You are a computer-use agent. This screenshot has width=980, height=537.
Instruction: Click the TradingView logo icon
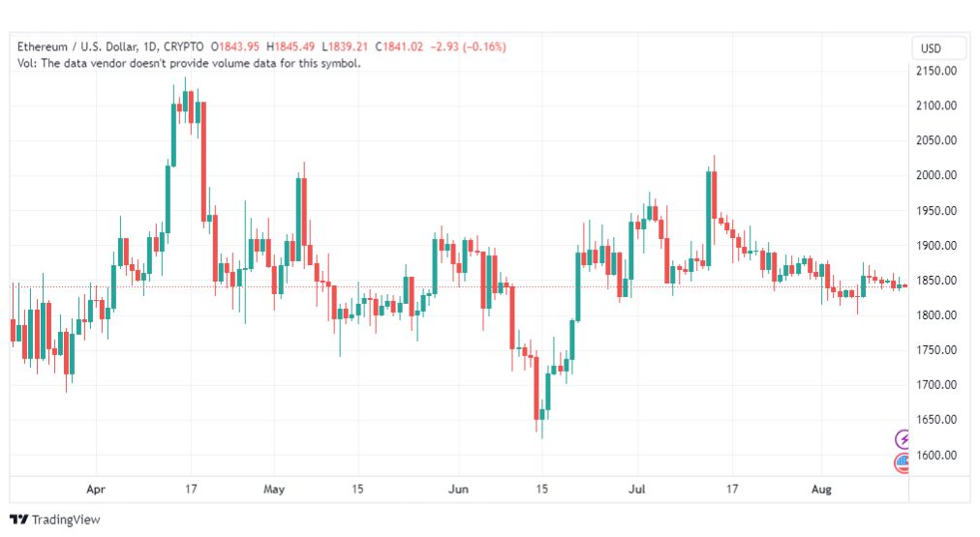pyautogui.click(x=18, y=520)
